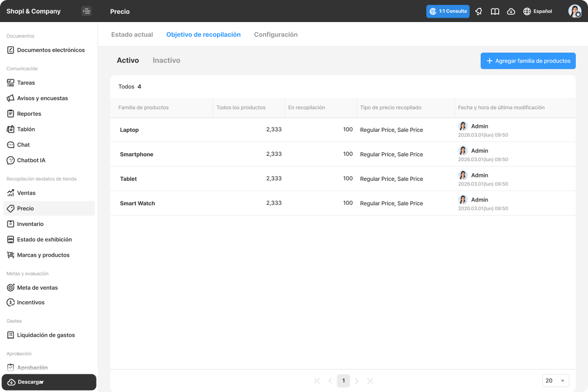This screenshot has width=588, height=392.
Task: Go to the next page arrow
Action: (x=357, y=381)
